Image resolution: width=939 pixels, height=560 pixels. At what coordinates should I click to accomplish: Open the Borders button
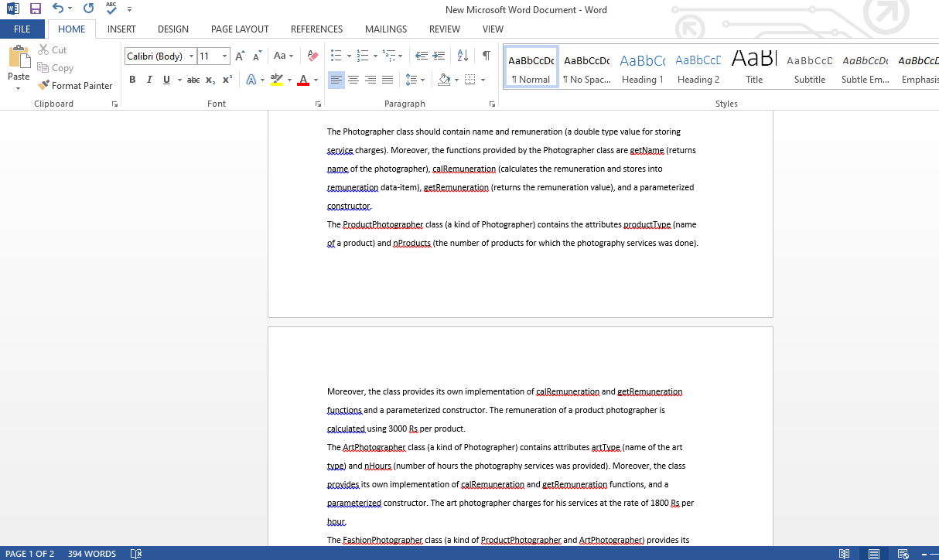469,80
